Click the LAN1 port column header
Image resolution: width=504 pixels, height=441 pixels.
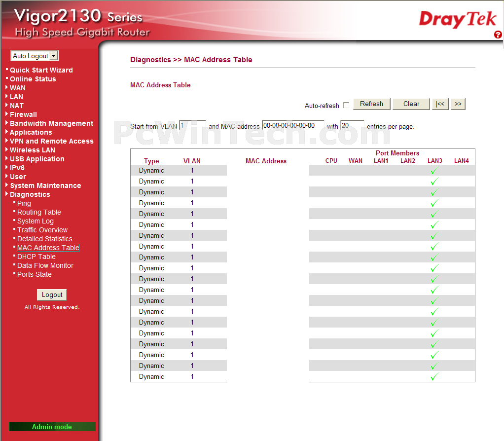coord(381,161)
